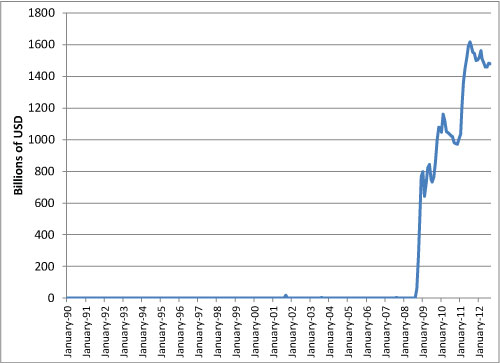Click the line's peak above 1600

470,42
